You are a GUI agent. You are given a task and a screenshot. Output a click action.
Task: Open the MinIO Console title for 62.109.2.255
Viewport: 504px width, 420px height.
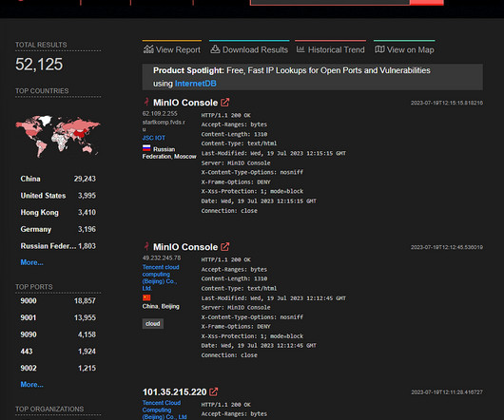[185, 103]
